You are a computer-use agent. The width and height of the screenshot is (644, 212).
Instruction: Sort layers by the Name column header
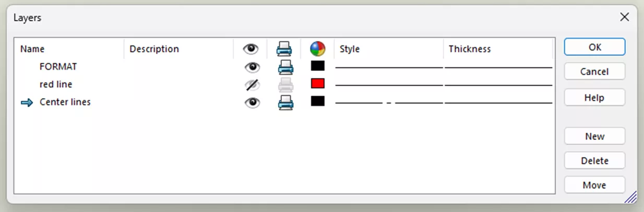click(32, 49)
